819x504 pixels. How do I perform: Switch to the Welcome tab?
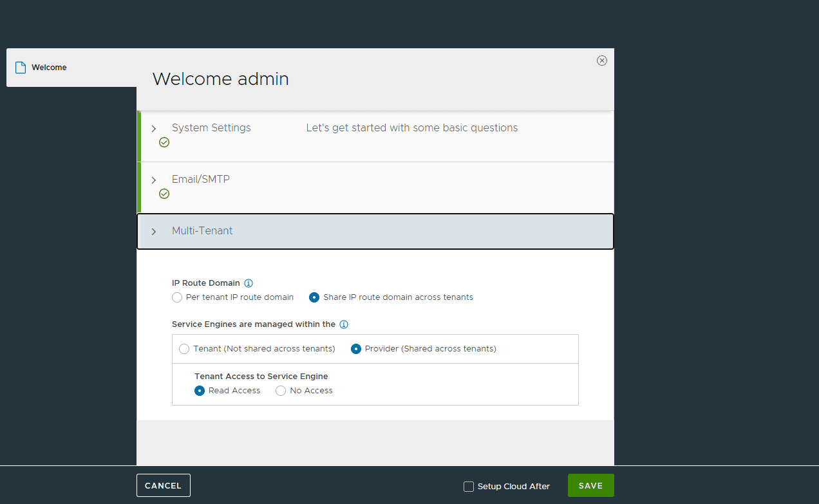pos(49,68)
